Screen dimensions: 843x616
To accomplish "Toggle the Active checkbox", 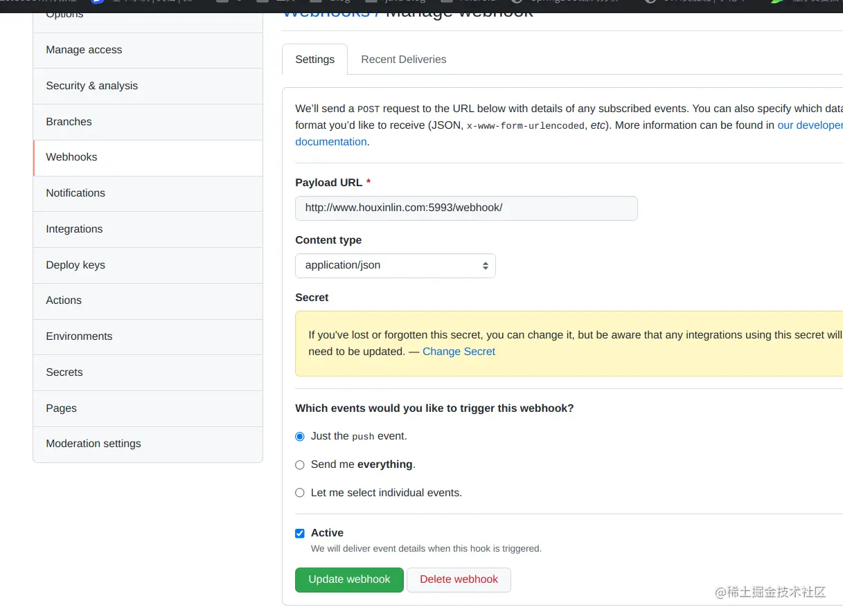I will (x=300, y=533).
